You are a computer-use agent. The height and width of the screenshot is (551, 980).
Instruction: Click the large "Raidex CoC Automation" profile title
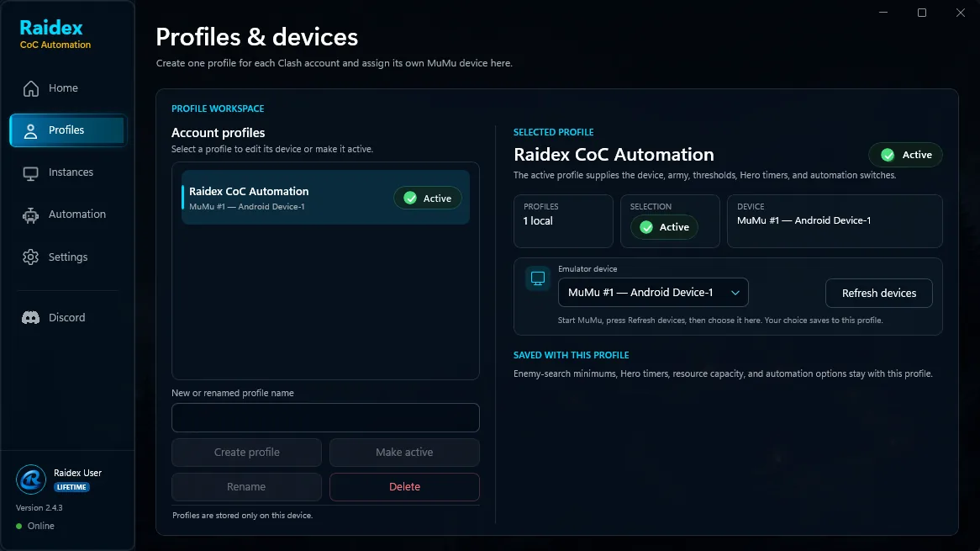614,155
